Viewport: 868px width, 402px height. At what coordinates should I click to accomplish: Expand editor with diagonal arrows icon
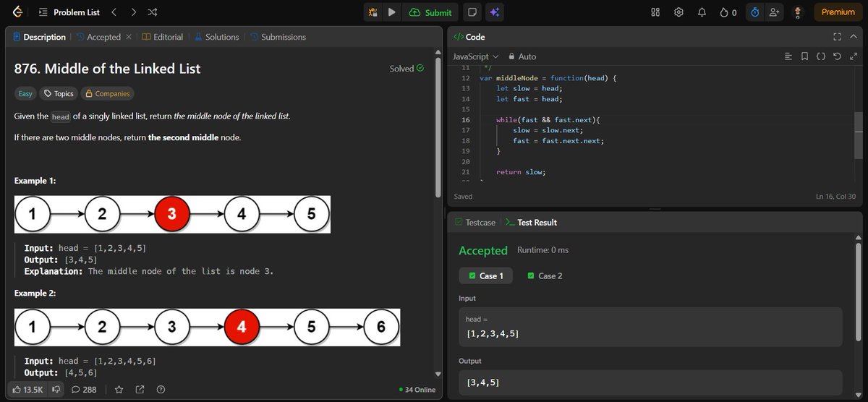point(853,56)
